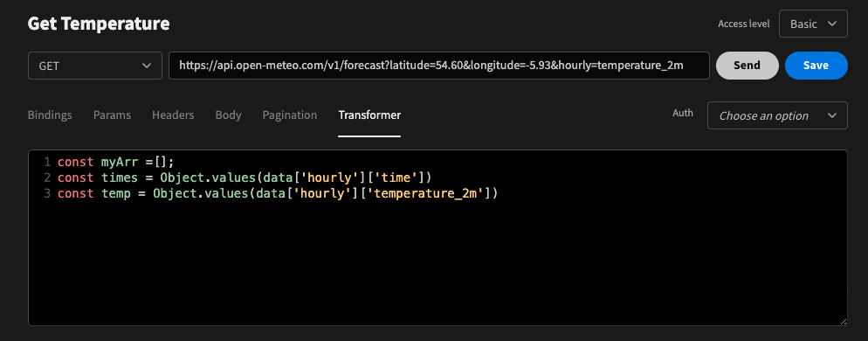Click line 1 'const myArr =[];' code

[115, 162]
